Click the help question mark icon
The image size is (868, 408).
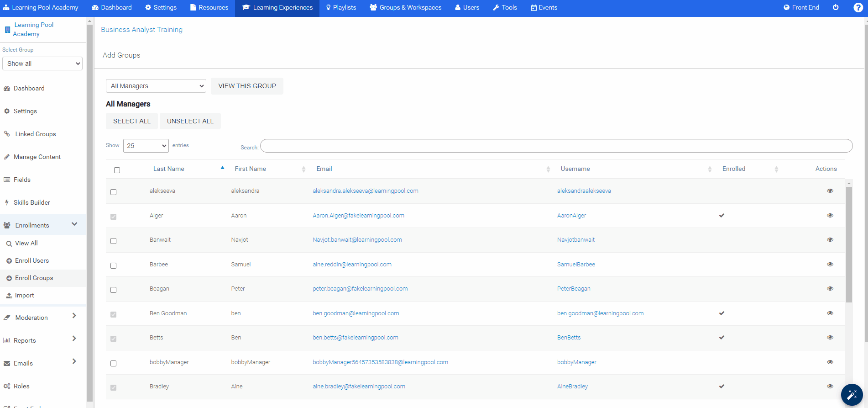(x=858, y=8)
